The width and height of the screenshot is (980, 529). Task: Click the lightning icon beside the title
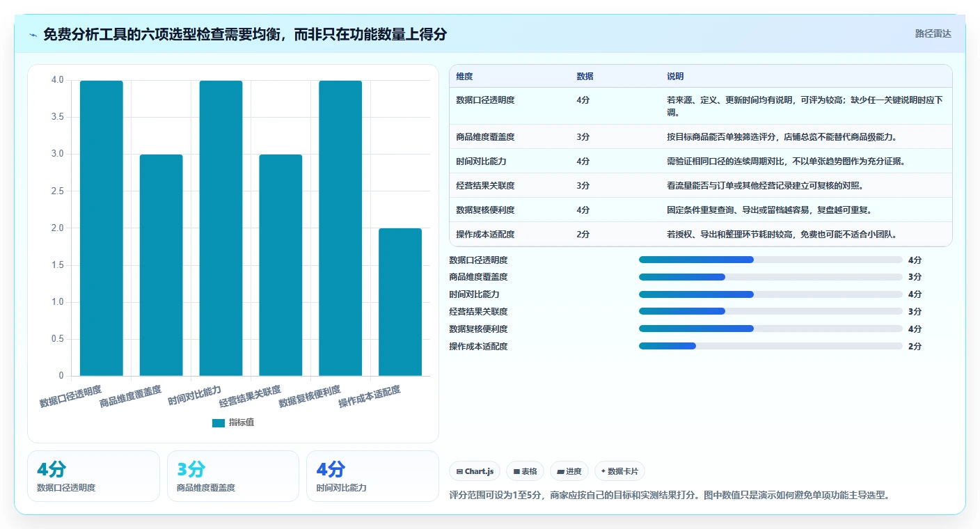click(33, 35)
